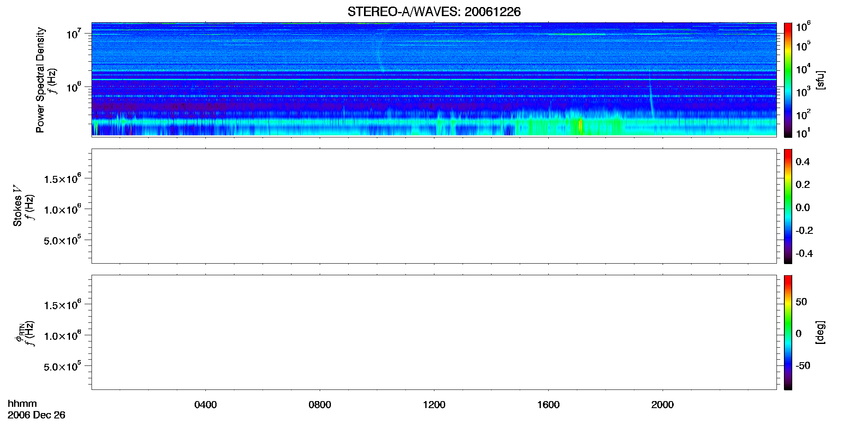
Task: Click the 1.5×10^6 tick on Stokes V axis
Action: (63, 179)
